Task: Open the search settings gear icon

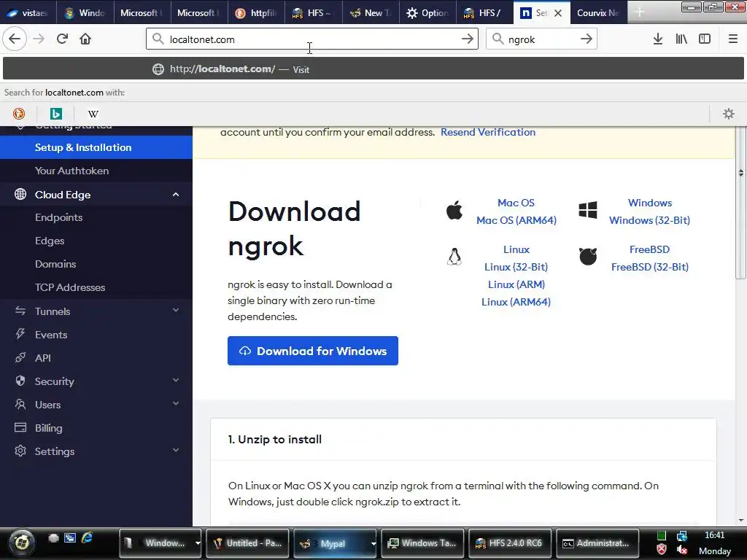Action: [729, 114]
